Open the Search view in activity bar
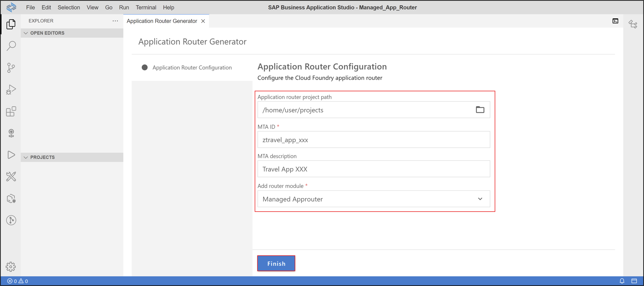644x286 pixels. point(11,46)
